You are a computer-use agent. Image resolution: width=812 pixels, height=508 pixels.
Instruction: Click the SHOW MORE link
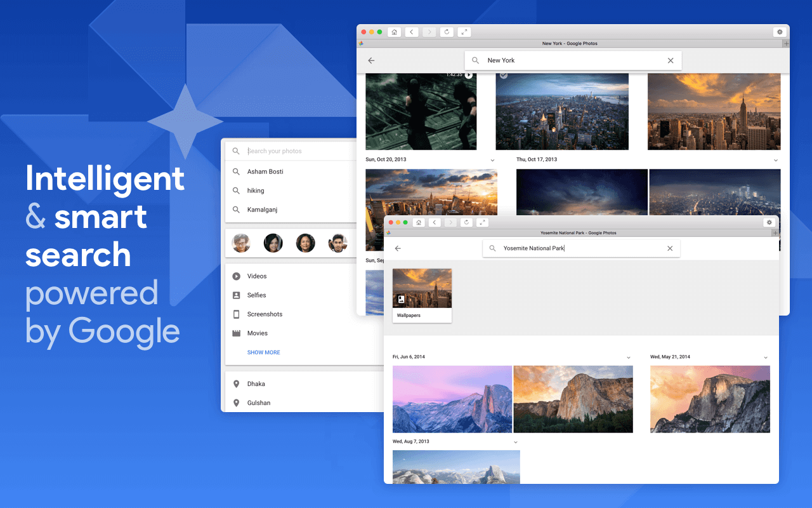[x=263, y=352]
